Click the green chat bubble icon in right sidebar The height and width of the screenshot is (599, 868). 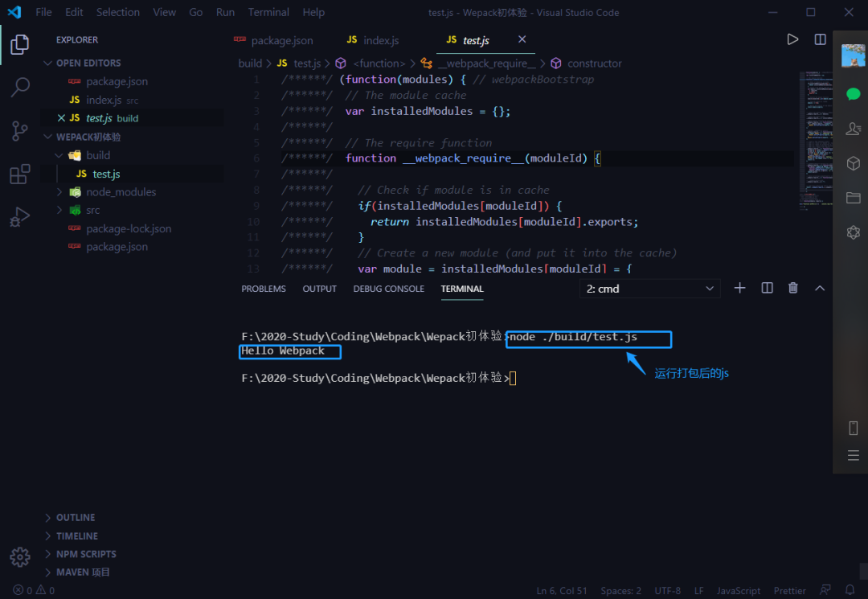(853, 93)
